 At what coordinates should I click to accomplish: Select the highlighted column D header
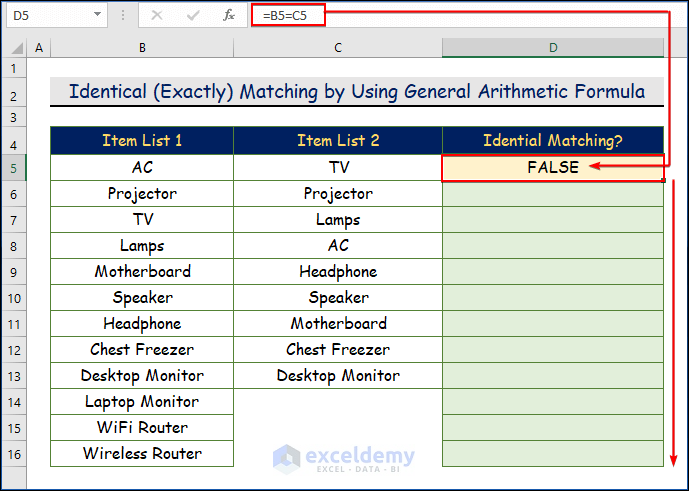552,48
